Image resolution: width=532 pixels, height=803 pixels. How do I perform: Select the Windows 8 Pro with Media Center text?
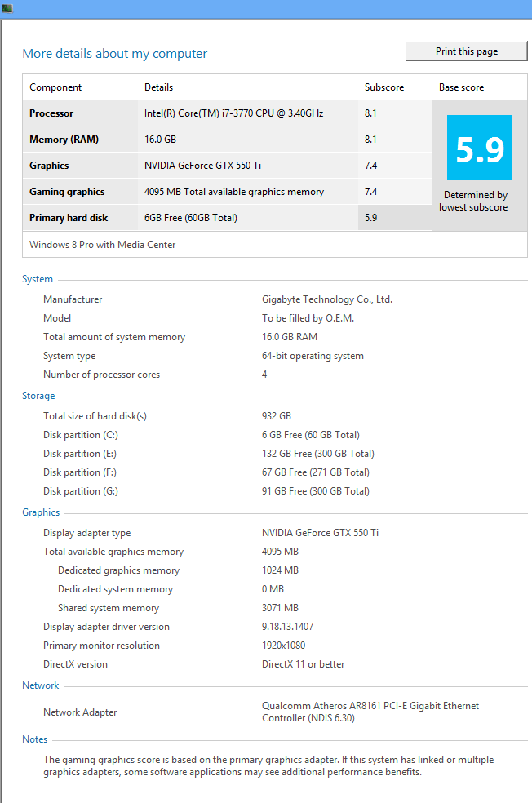103,244
